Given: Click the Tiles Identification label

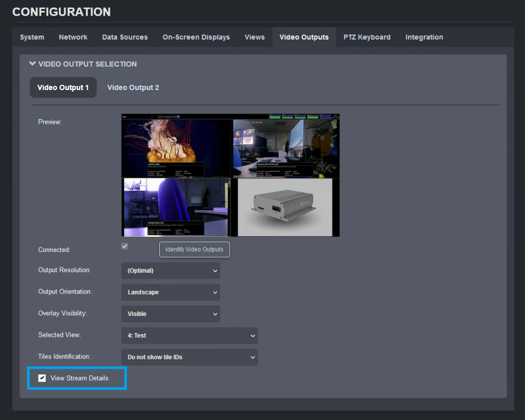Looking at the screenshot, I should click(65, 357).
